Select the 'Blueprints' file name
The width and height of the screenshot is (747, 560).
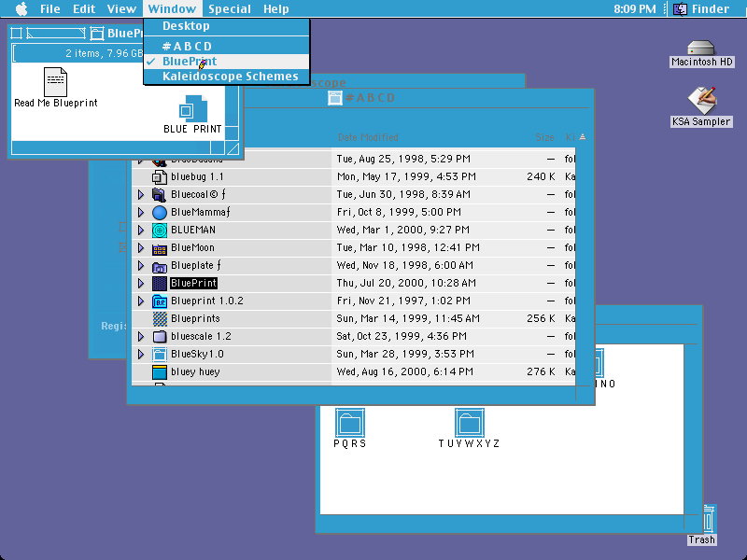pos(195,318)
